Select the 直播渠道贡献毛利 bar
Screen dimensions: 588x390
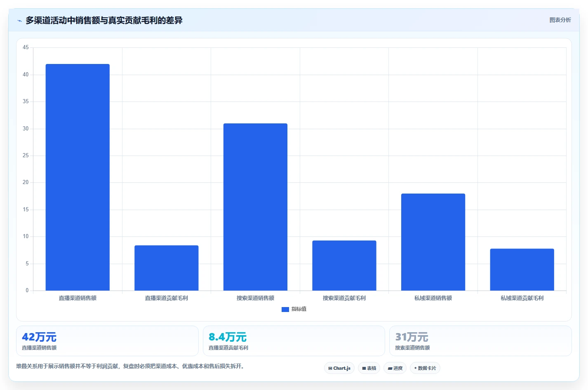167,268
